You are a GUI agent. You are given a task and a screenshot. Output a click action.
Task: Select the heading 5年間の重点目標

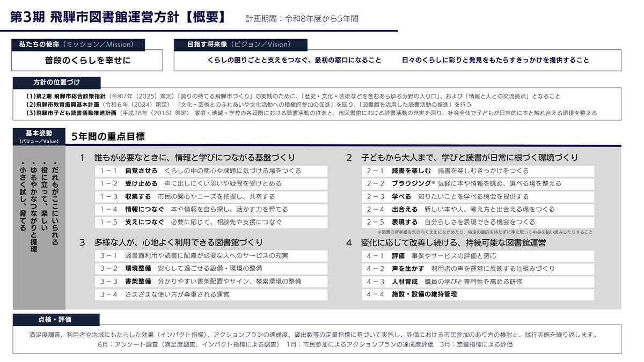pos(108,137)
